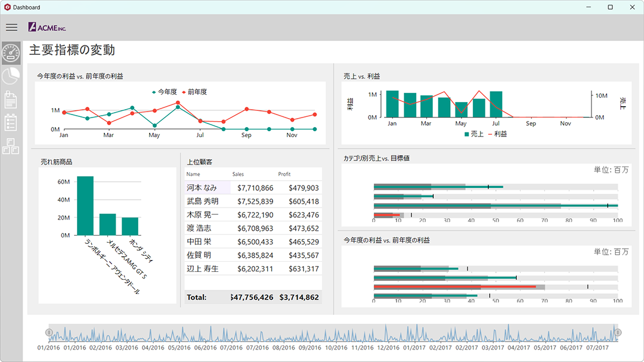This screenshot has height=362, width=644.
Task: Select the 中田 栄 customer row
Action: coord(253,242)
